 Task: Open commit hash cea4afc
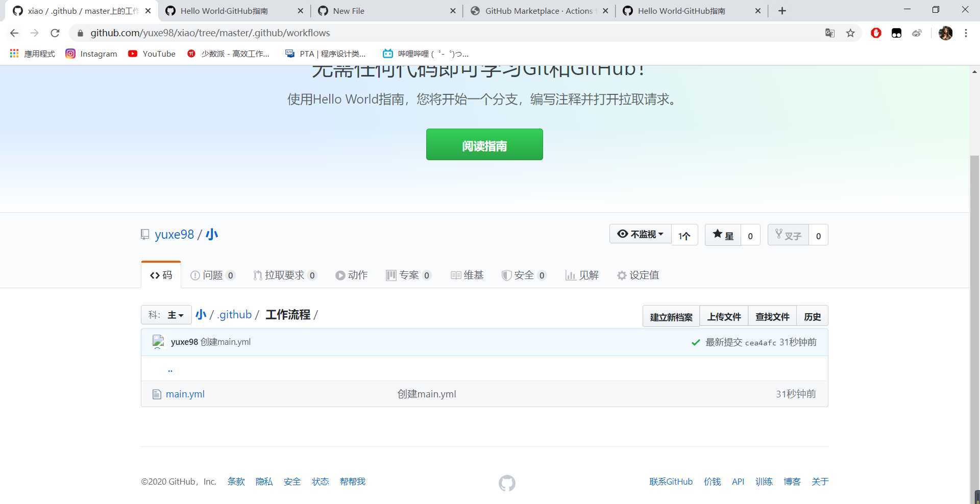(761, 343)
